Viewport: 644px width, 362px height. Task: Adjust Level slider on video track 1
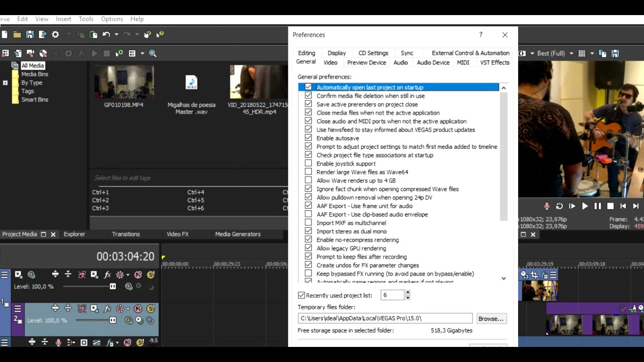113,287
